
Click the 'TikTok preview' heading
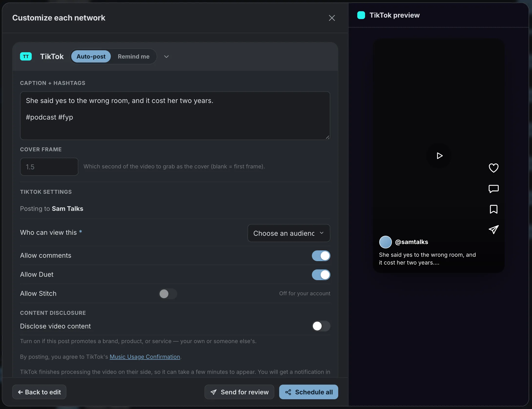pyautogui.click(x=395, y=15)
